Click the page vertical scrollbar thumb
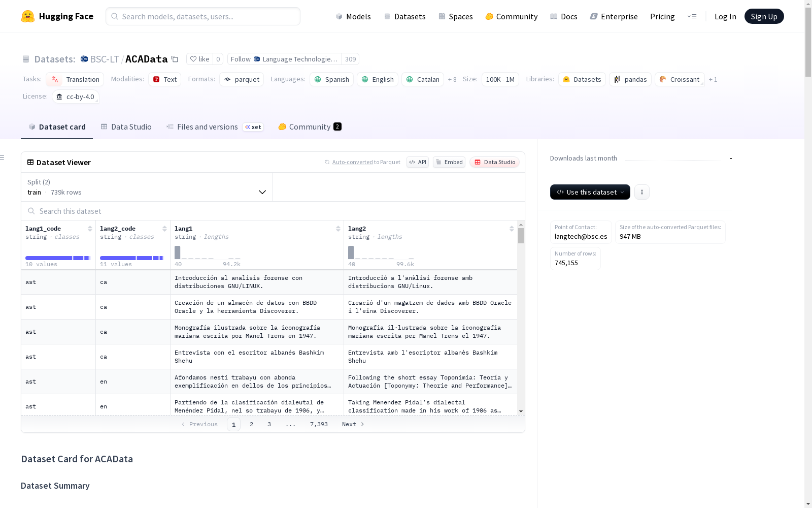This screenshot has width=812, height=508. [808, 41]
